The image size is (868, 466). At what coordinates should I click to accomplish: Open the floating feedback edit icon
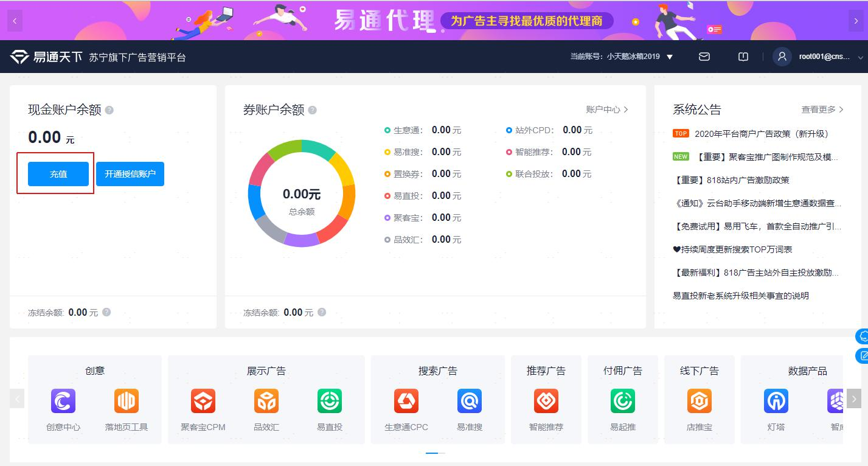click(x=862, y=356)
